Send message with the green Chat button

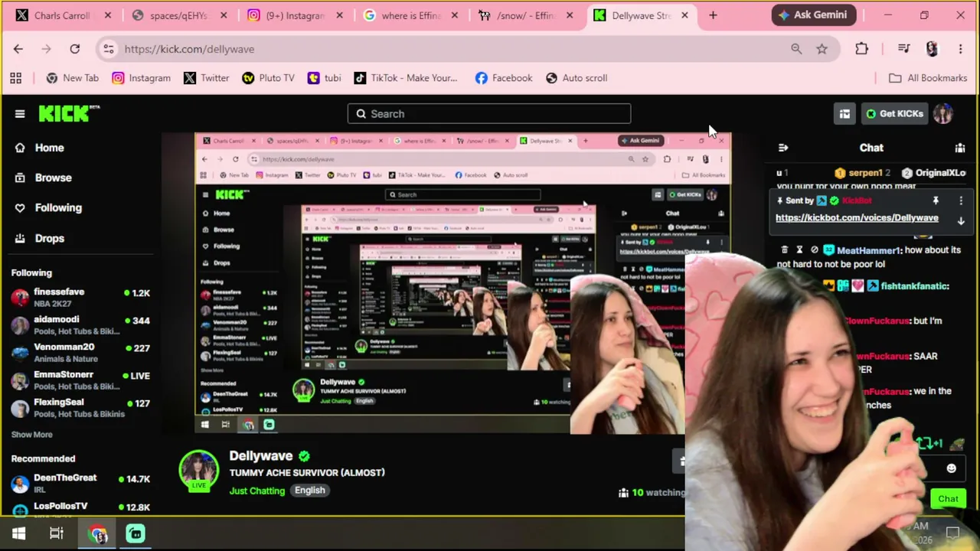click(948, 499)
